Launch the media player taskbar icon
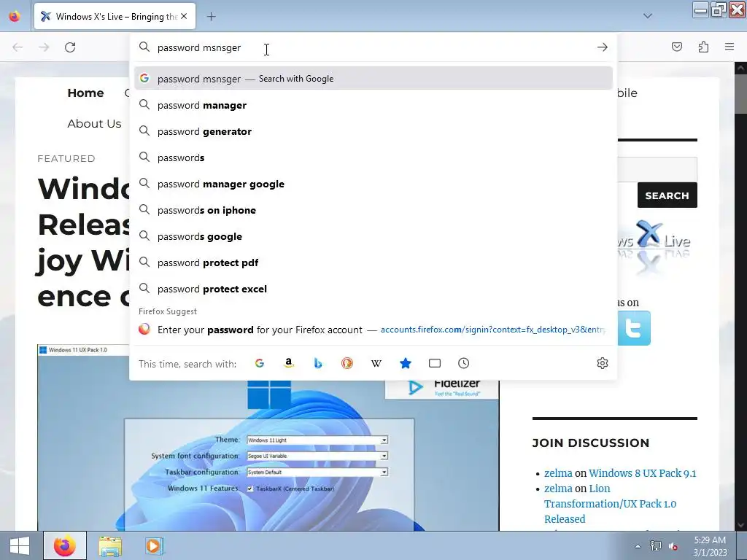Viewport: 747px width, 560px height. click(153, 546)
